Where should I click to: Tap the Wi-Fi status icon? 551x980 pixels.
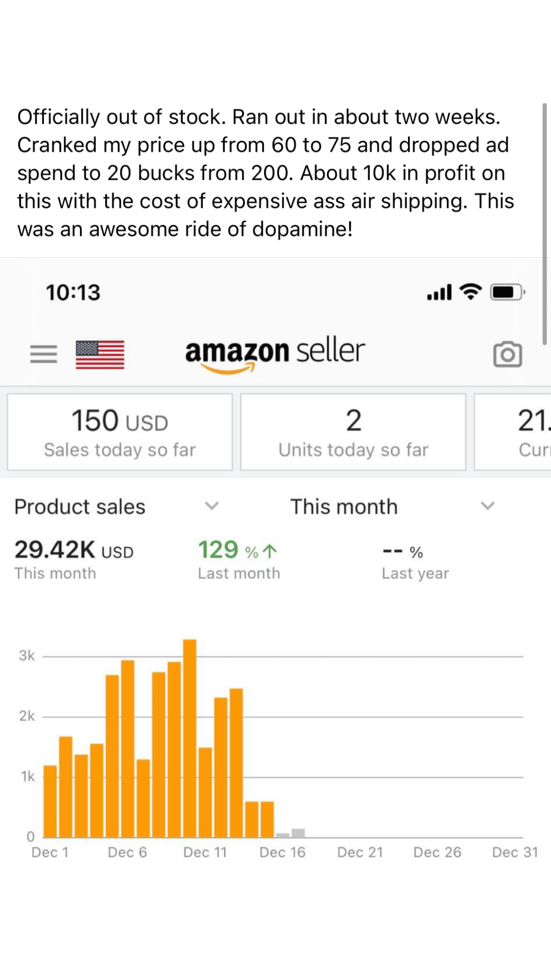(x=471, y=291)
